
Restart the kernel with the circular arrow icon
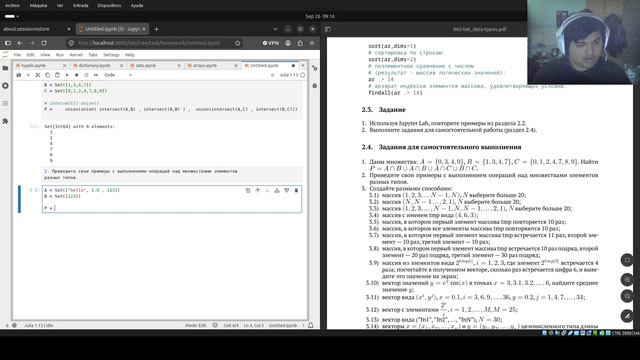(86, 75)
